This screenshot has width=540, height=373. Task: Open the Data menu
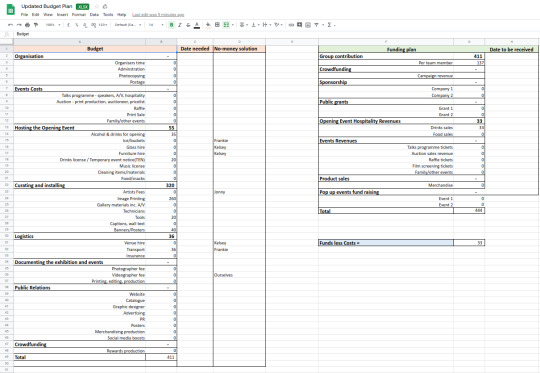94,15
